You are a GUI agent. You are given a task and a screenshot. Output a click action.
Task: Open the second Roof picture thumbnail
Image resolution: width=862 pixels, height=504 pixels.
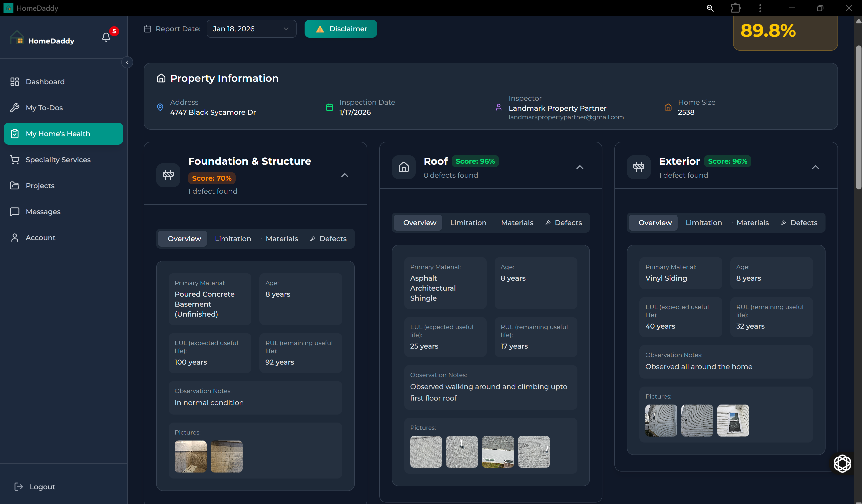[x=462, y=452]
